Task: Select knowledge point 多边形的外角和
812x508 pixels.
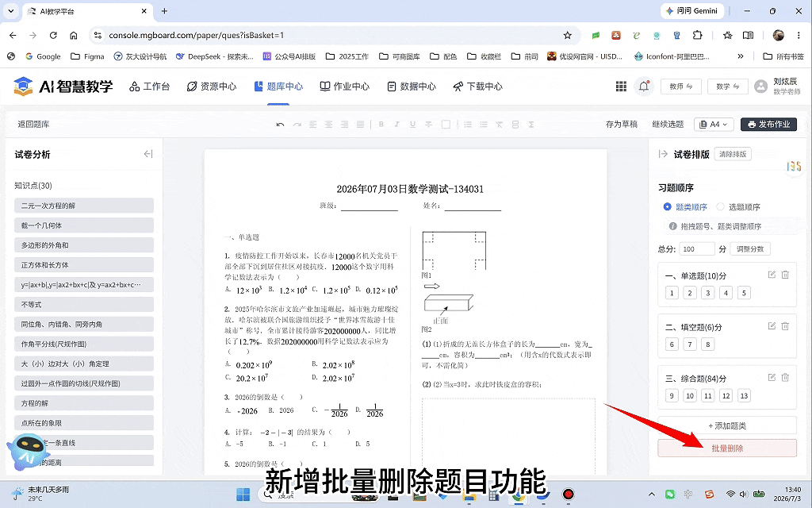Action: (84, 245)
